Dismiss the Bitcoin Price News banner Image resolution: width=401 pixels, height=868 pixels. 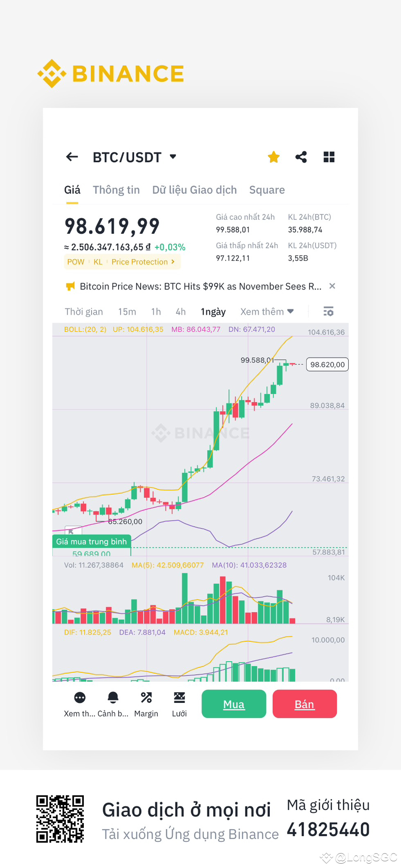click(x=332, y=286)
